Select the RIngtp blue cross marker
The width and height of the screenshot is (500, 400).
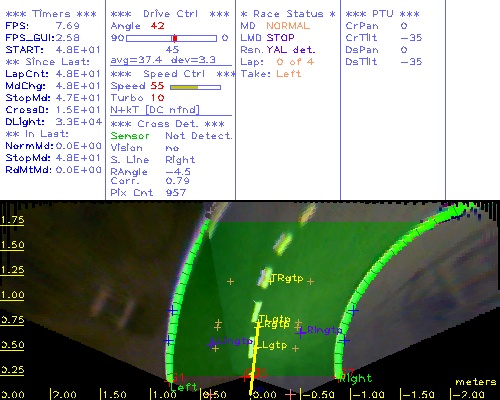pos(301,332)
